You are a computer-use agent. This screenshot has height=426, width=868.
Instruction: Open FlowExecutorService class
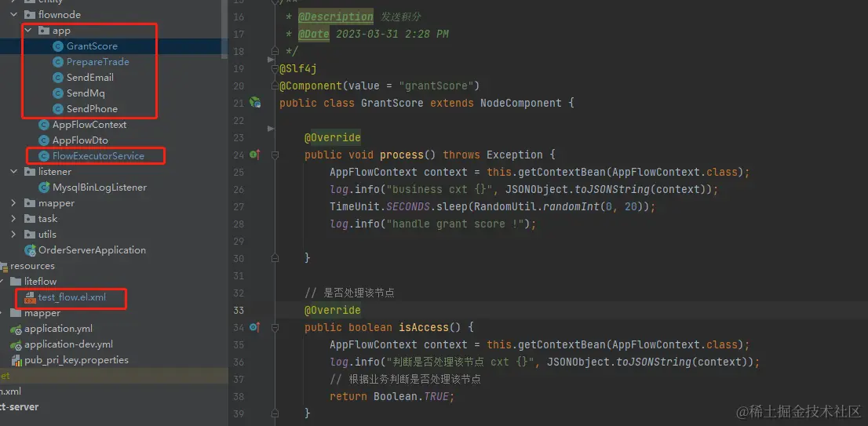point(99,156)
